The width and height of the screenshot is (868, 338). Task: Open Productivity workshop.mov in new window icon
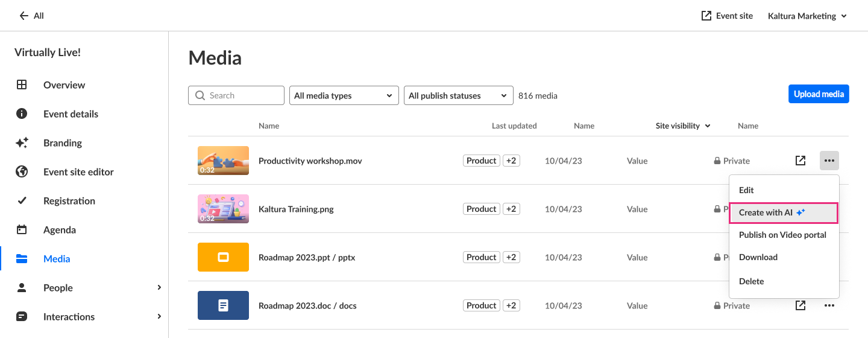coord(800,161)
